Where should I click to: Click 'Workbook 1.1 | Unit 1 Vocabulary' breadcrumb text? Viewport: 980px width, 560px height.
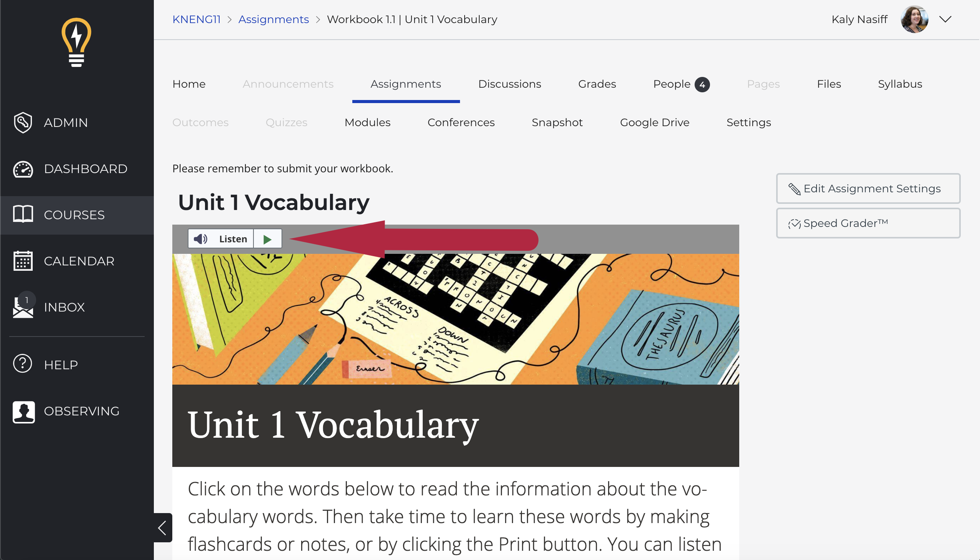click(x=412, y=19)
